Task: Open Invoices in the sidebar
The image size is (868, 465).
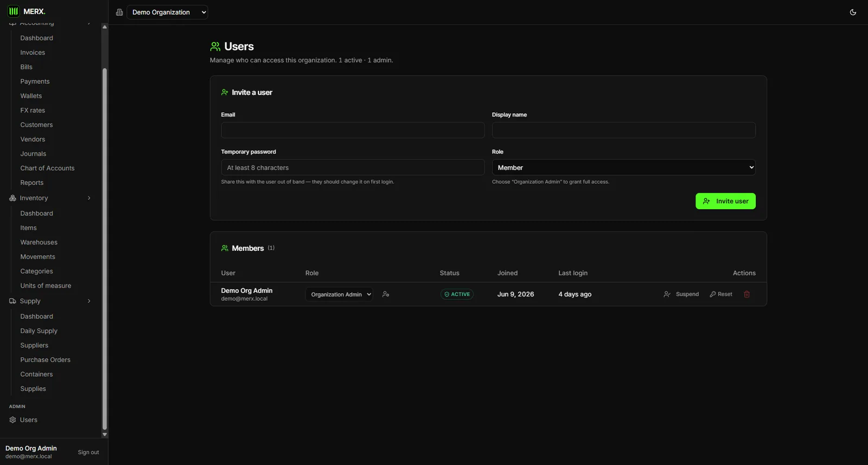Action: [33, 53]
